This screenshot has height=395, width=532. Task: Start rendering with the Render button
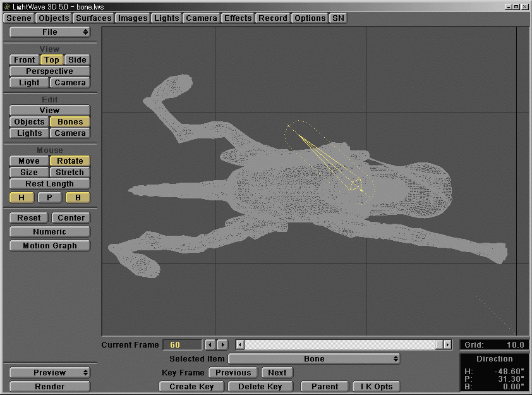pyautogui.click(x=49, y=386)
